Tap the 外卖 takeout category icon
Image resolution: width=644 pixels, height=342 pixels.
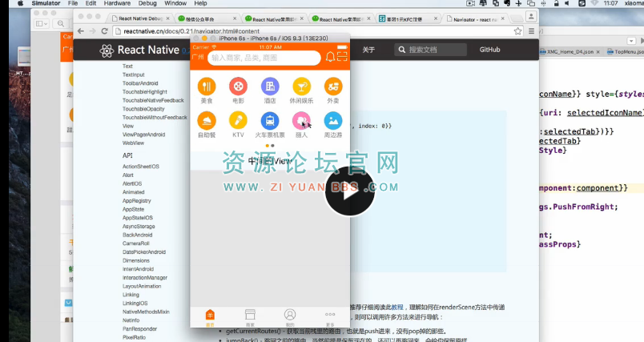pyautogui.click(x=333, y=87)
